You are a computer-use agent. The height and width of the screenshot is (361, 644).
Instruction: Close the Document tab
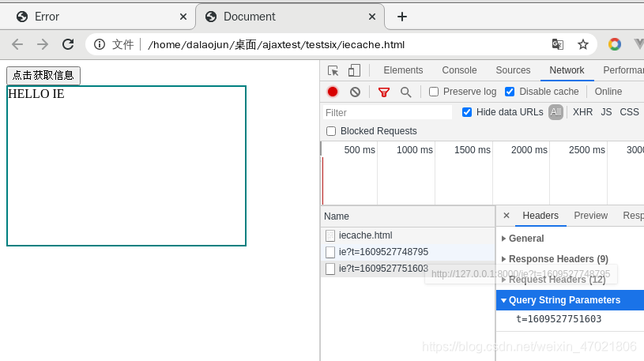[371, 17]
